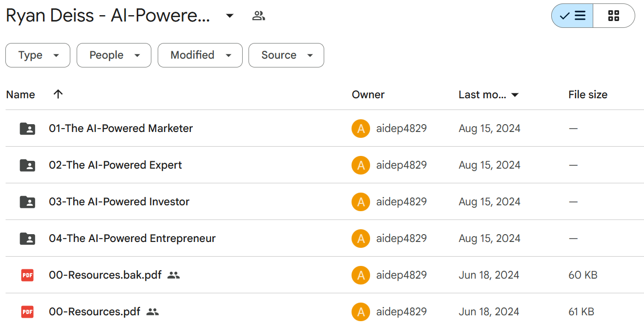Image resolution: width=644 pixels, height=328 pixels.
Task: Click the shared-with people icon next to folder title
Action: (258, 16)
